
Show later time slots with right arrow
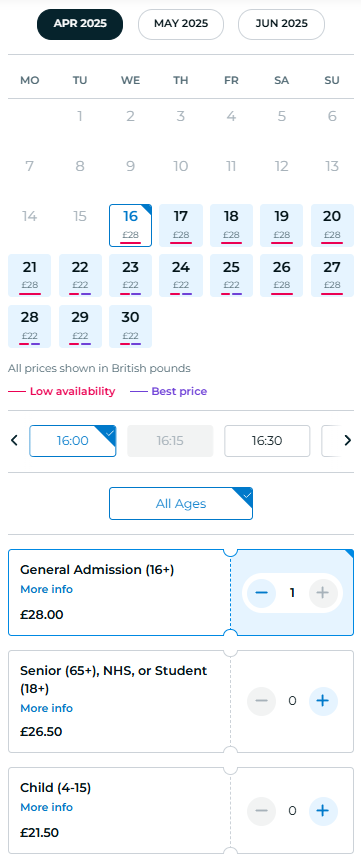click(x=347, y=440)
